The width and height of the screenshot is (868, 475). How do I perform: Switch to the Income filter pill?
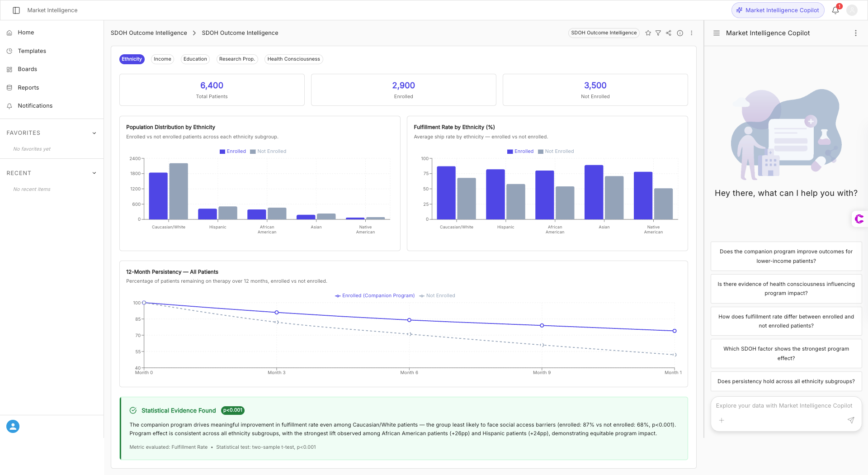tap(162, 59)
